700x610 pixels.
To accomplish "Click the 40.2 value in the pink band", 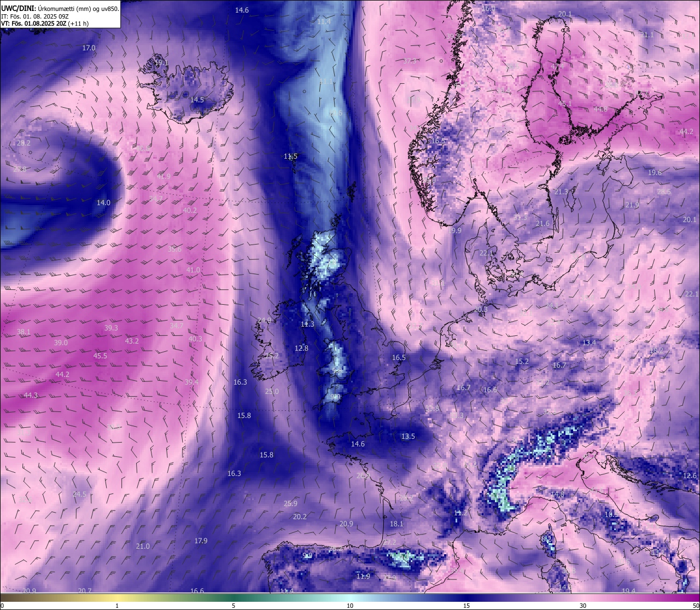I will pyautogui.click(x=190, y=211).
